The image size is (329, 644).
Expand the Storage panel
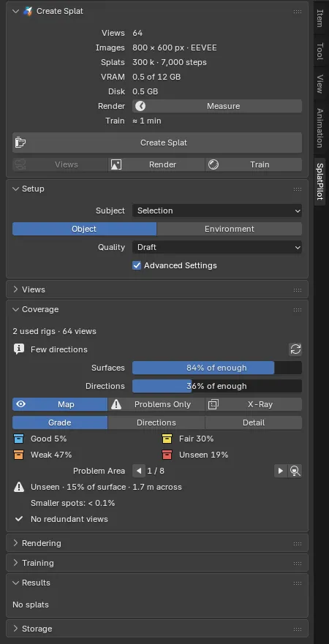tap(15, 629)
